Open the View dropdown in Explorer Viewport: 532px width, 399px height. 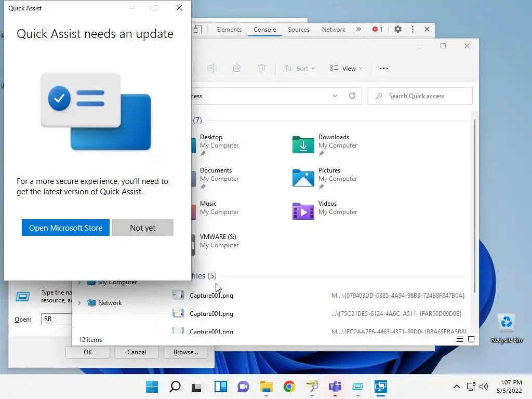coord(345,69)
